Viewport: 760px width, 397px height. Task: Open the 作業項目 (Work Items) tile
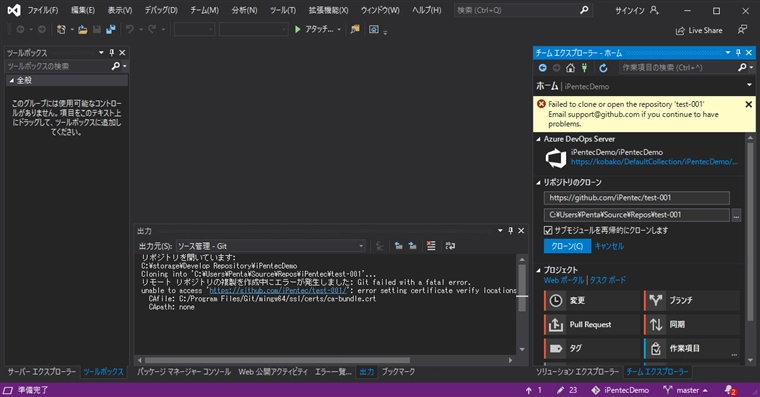(x=692, y=348)
